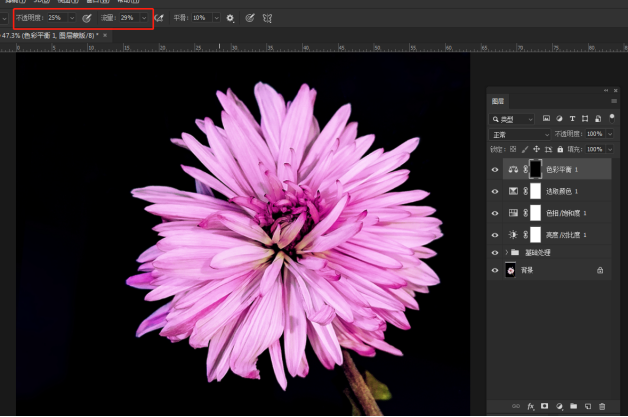Hide the 色彩平衡 1 layer
This screenshot has height=417, width=628.
[x=495, y=169]
